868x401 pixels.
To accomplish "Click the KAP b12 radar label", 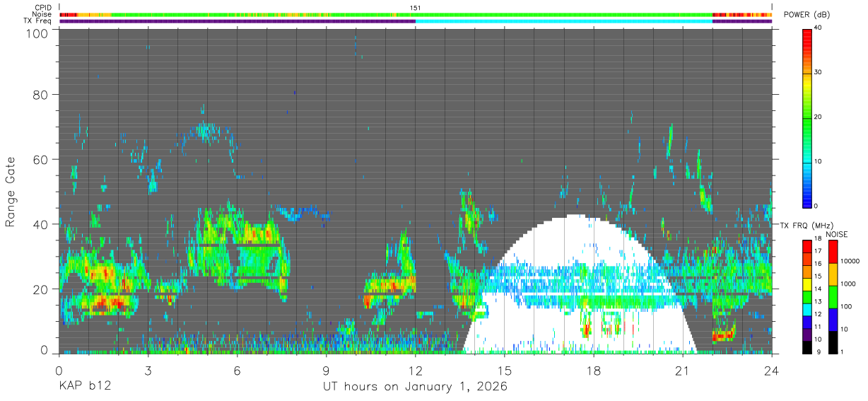I will (84, 387).
